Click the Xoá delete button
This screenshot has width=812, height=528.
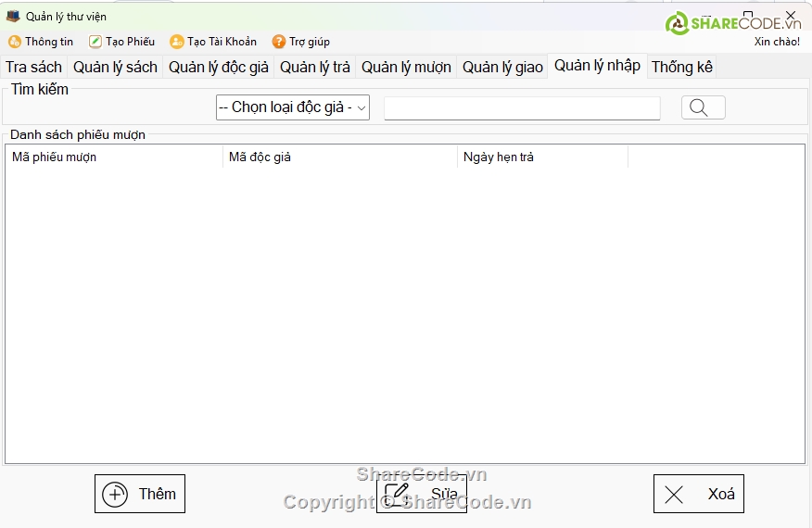pyautogui.click(x=698, y=494)
